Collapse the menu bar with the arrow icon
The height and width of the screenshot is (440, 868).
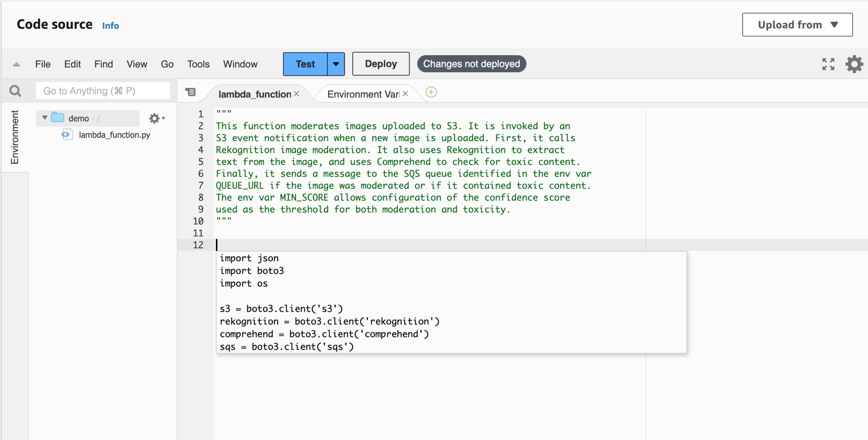click(x=16, y=64)
